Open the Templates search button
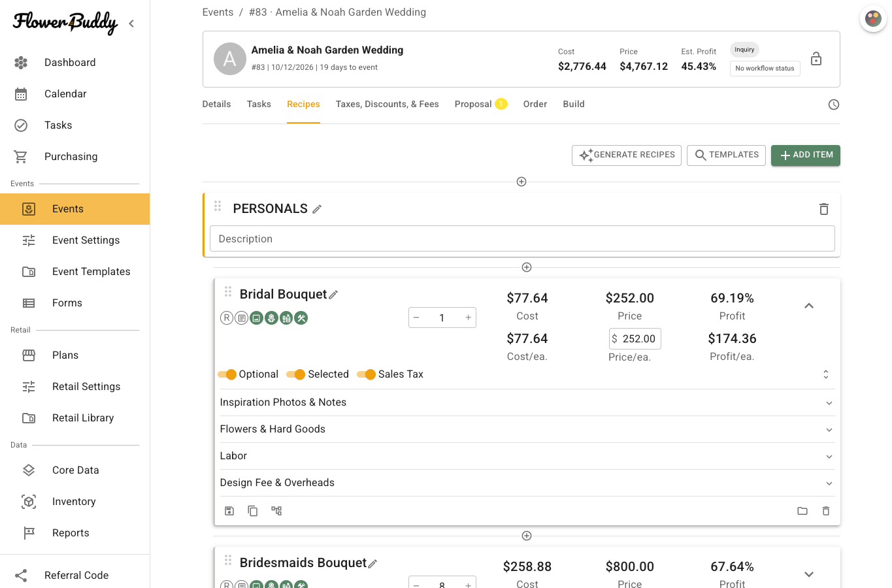The height and width of the screenshot is (588, 892). (726, 155)
